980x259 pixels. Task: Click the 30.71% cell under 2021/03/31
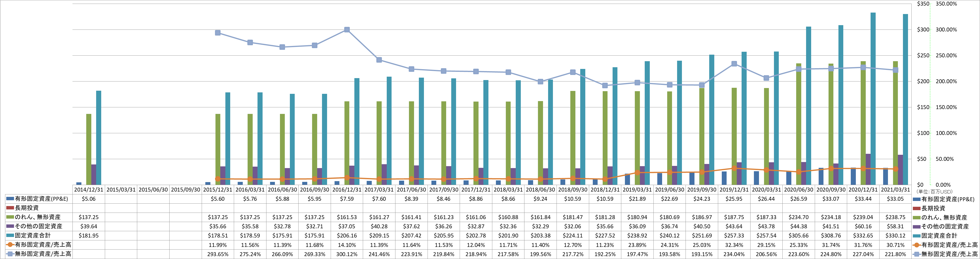(x=895, y=245)
